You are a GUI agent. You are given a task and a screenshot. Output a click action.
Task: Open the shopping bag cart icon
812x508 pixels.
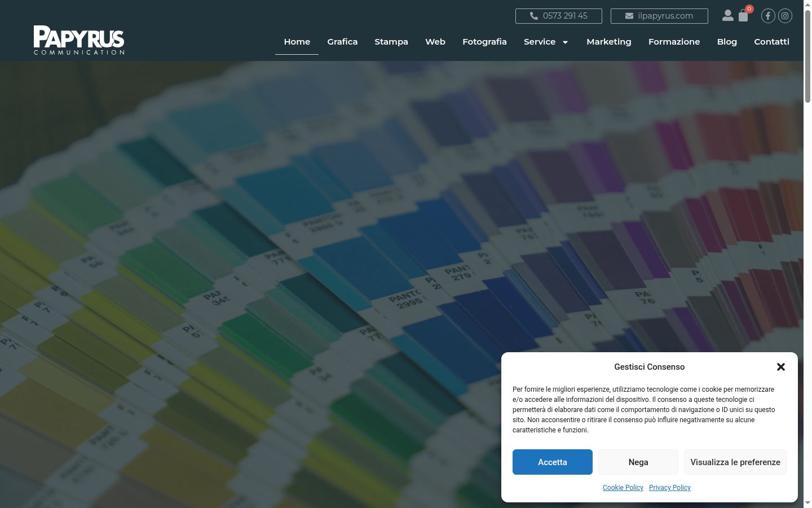click(x=743, y=16)
